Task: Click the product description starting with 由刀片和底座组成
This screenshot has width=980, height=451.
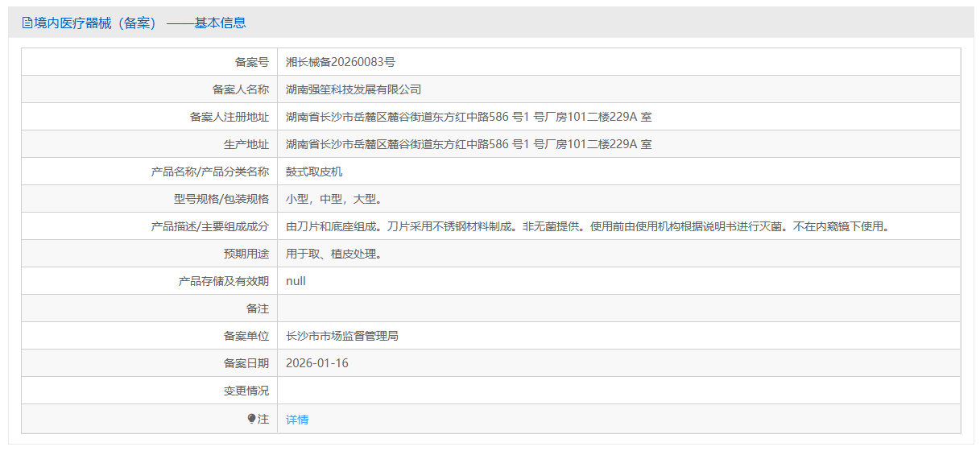Action: pos(587,226)
